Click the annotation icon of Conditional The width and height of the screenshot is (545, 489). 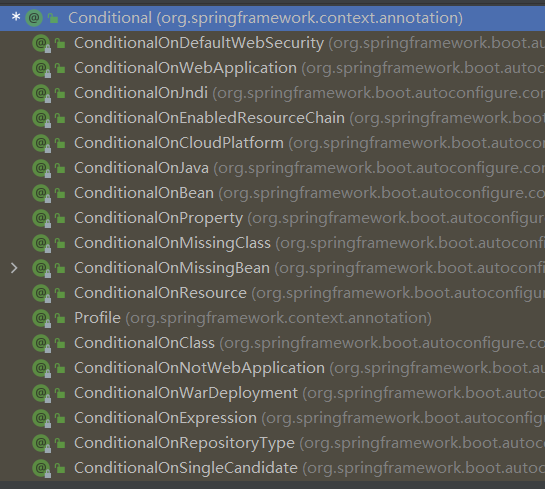[34, 18]
